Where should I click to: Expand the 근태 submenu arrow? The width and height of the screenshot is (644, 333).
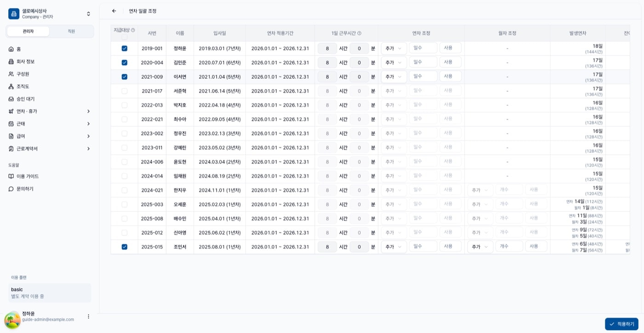pyautogui.click(x=88, y=123)
